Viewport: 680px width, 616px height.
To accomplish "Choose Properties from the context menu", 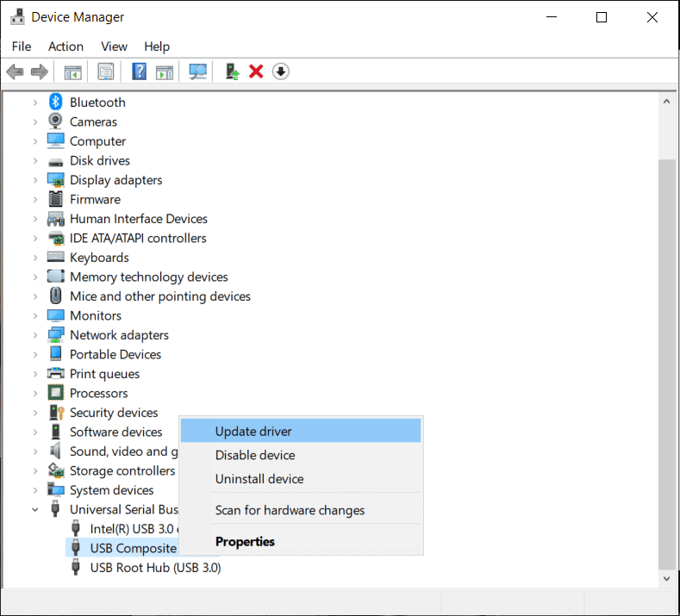I will pos(301,541).
